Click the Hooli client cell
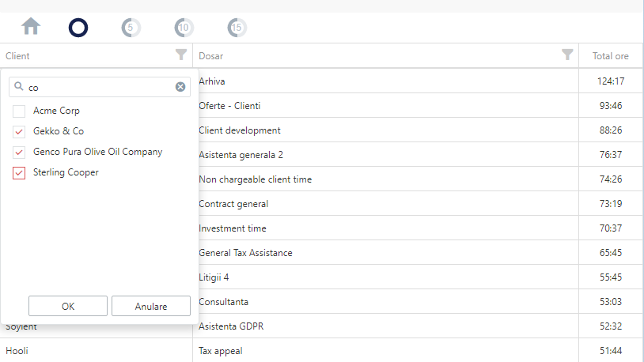Viewport: 644px width, 362px height. tap(96, 350)
